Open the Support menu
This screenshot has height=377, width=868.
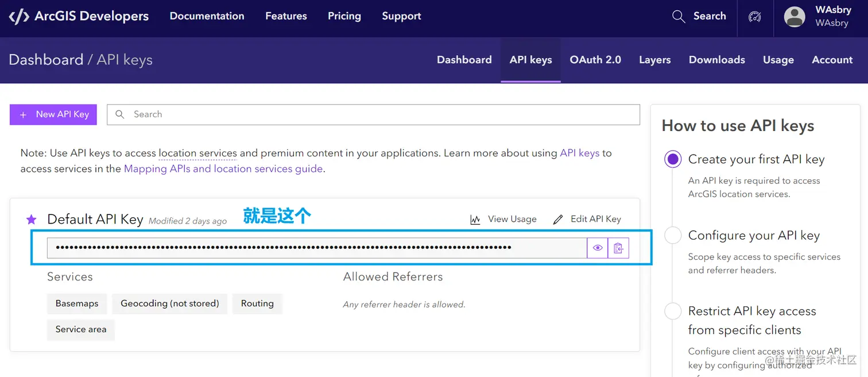coord(401,16)
